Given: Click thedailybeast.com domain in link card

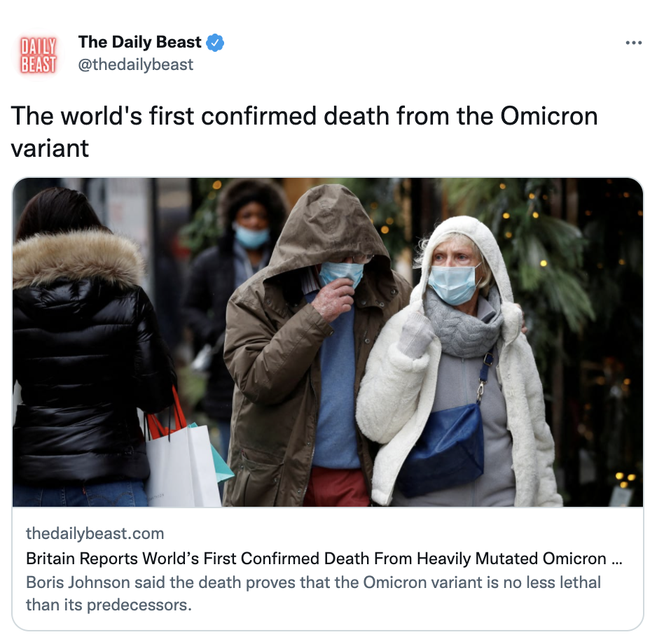Looking at the screenshot, I should click(x=95, y=533).
